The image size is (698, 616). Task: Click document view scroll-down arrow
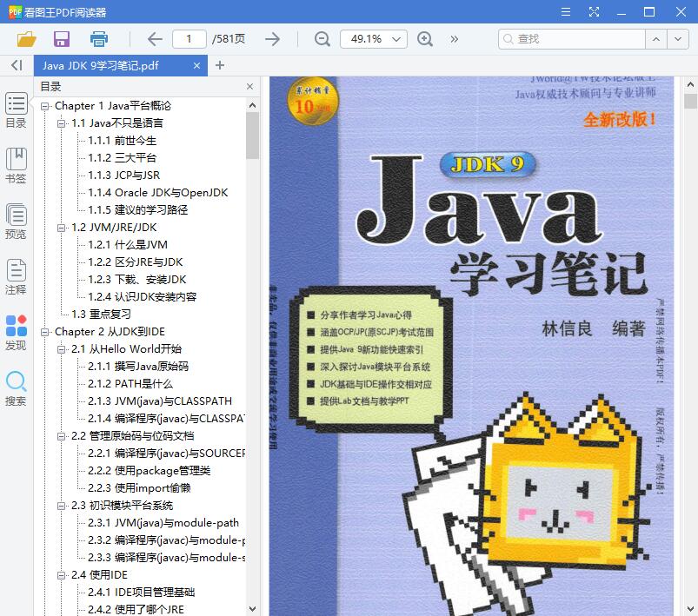tap(690, 608)
